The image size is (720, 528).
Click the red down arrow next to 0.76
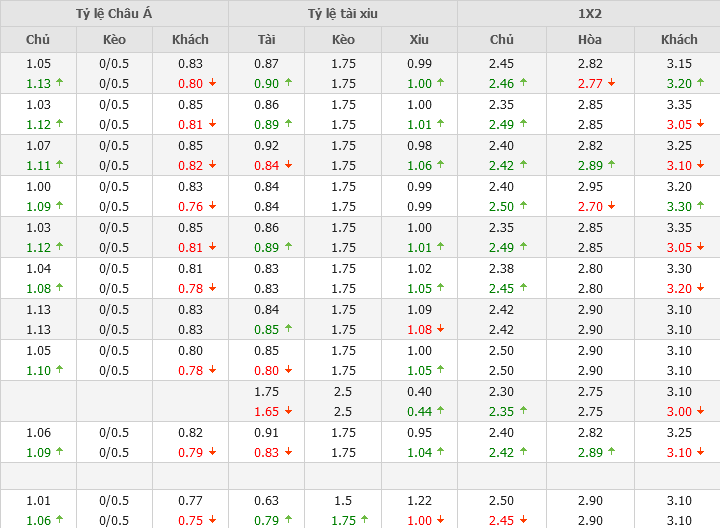(x=212, y=207)
